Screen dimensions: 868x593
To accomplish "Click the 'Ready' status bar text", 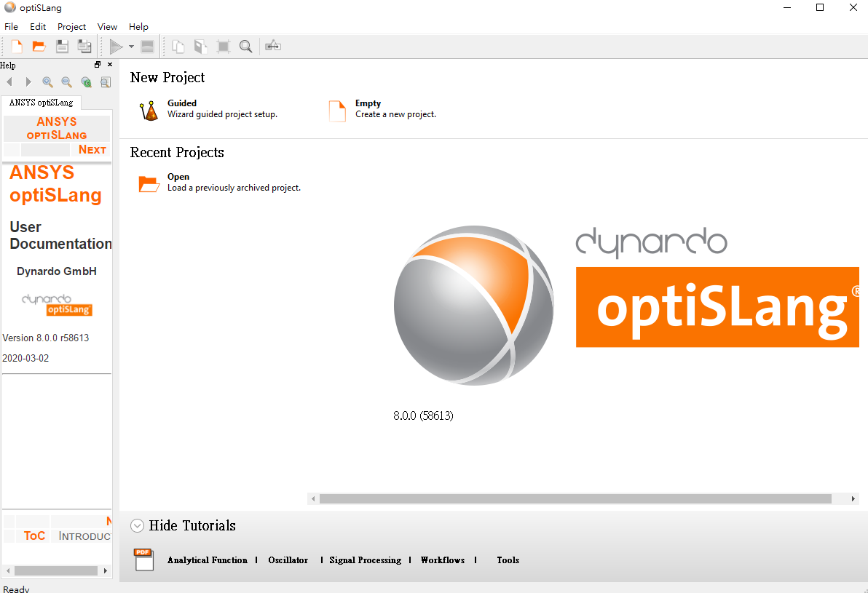I will pyautogui.click(x=16, y=589).
